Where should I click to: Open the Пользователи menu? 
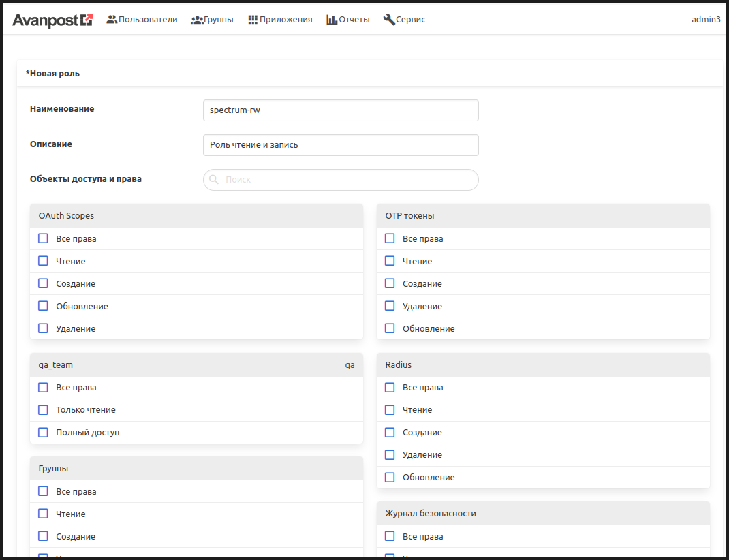147,20
